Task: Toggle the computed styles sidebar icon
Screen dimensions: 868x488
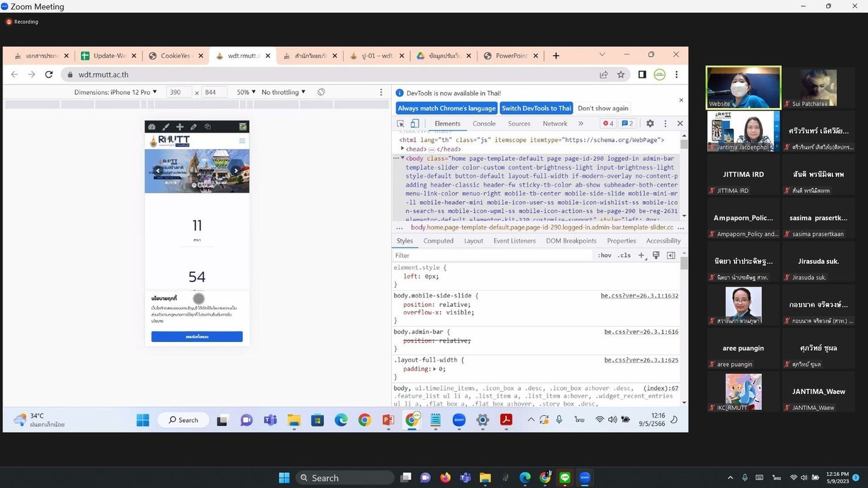Action: click(671, 256)
